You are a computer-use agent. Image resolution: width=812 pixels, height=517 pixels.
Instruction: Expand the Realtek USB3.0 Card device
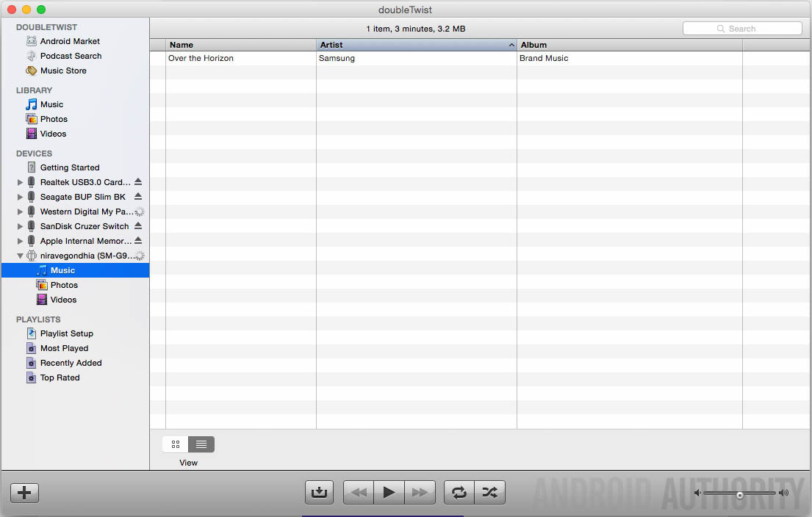pyautogui.click(x=20, y=182)
